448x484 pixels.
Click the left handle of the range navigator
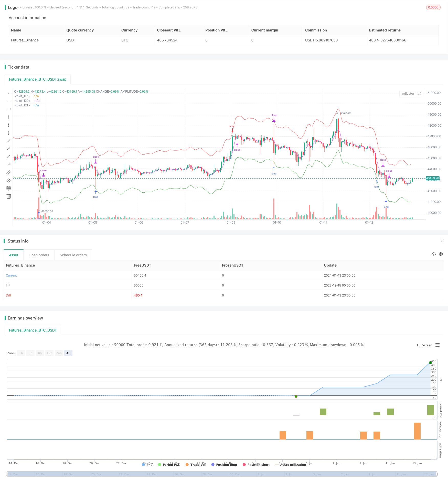7,474
